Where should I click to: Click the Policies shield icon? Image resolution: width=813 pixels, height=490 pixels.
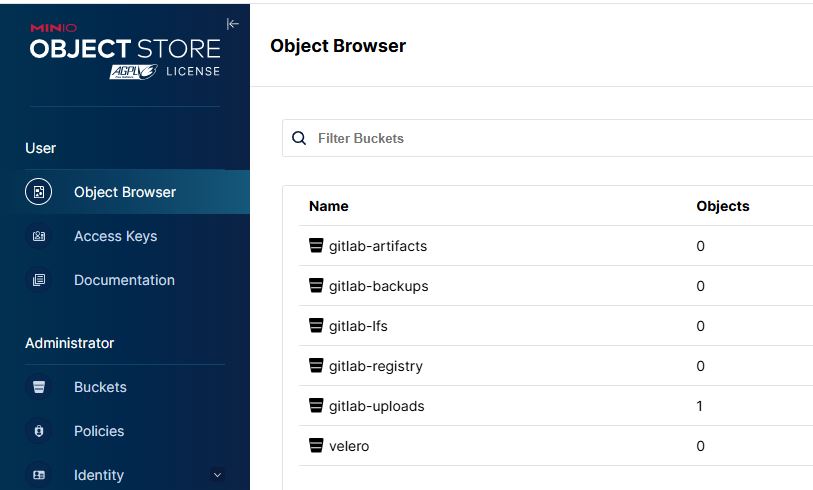point(39,431)
